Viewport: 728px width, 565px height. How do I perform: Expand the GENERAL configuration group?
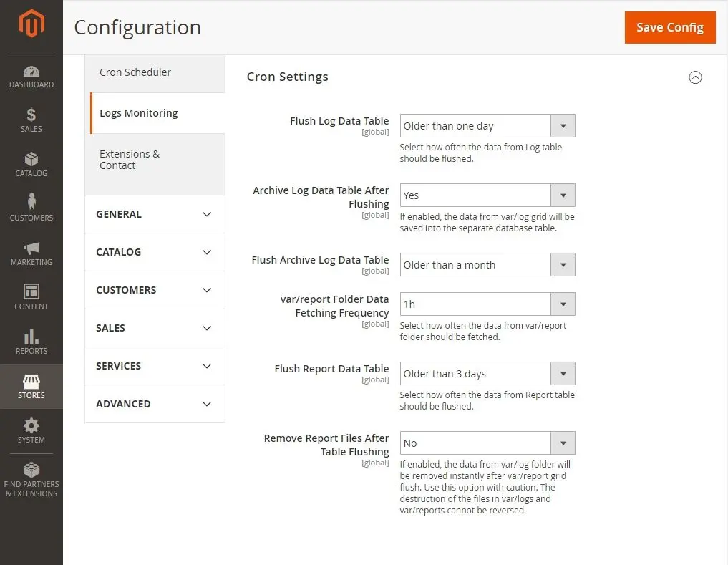click(x=155, y=214)
